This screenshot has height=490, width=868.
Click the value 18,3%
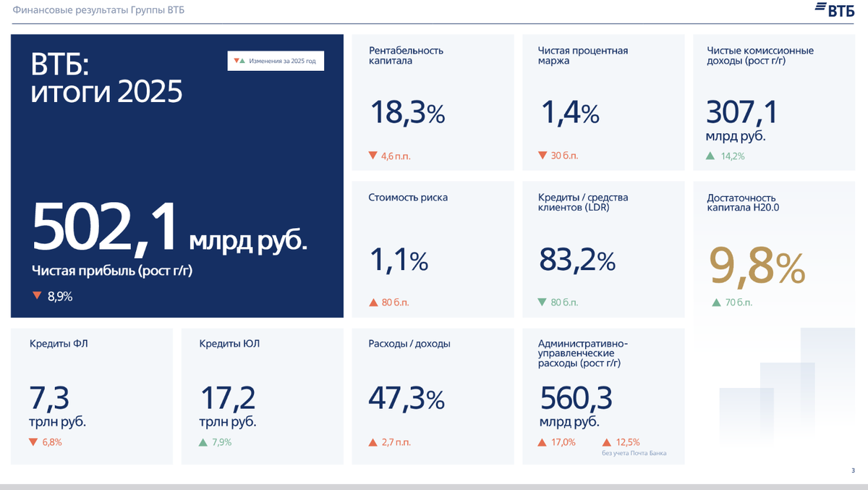click(407, 113)
